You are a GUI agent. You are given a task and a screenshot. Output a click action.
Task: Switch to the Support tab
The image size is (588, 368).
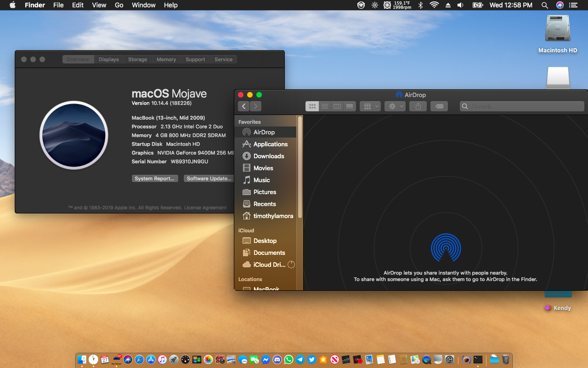pyautogui.click(x=195, y=59)
